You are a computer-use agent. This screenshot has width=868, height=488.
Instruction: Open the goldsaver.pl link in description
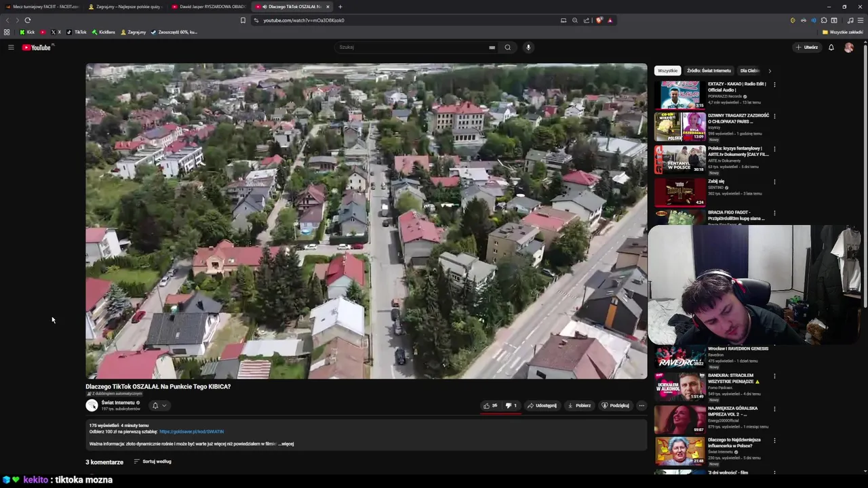pyautogui.click(x=191, y=431)
